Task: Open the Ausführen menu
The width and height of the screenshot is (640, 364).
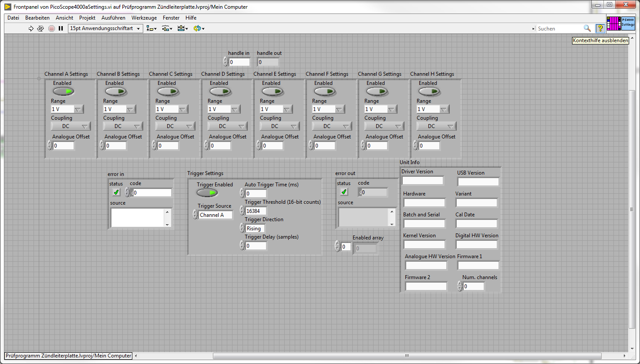Action: [113, 18]
